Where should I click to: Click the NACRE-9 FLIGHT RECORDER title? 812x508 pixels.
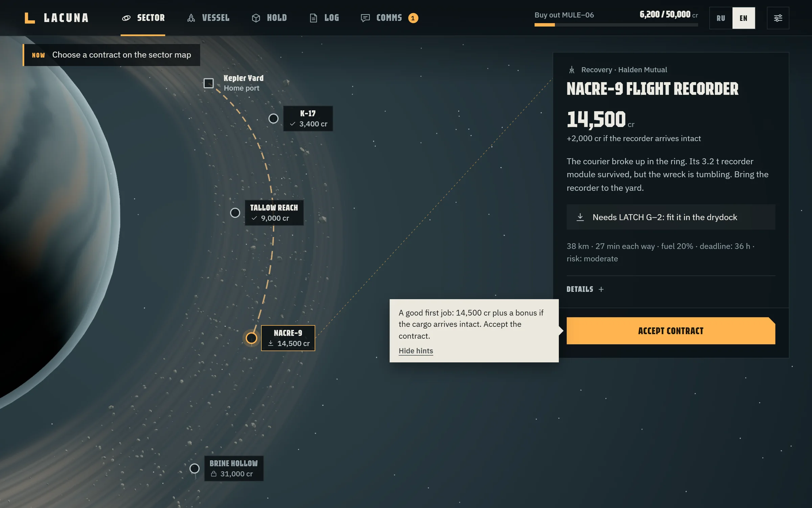pyautogui.click(x=652, y=89)
